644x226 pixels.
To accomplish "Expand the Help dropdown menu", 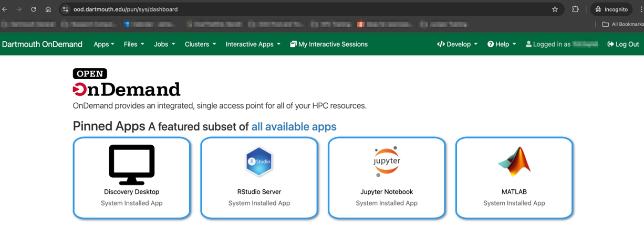I will [502, 44].
